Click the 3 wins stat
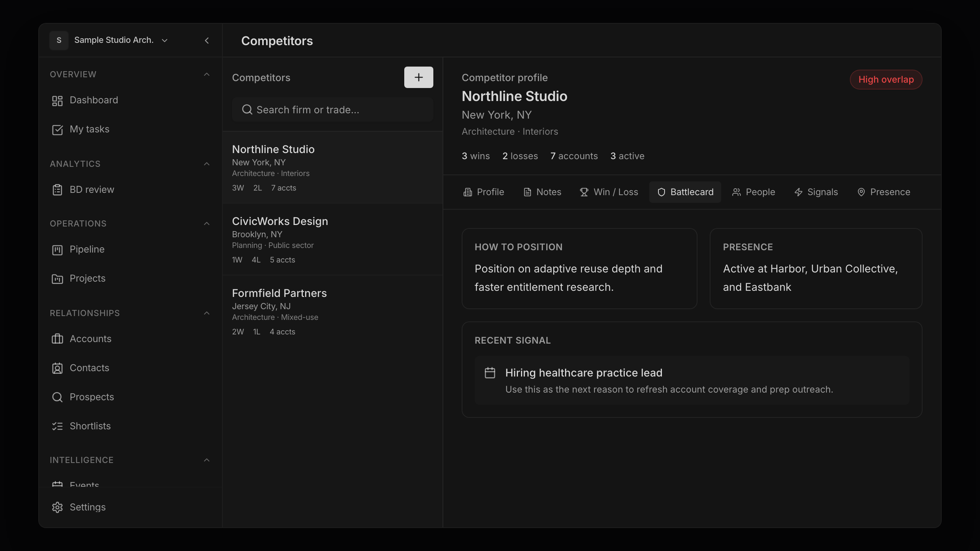This screenshot has height=551, width=980. [476, 156]
